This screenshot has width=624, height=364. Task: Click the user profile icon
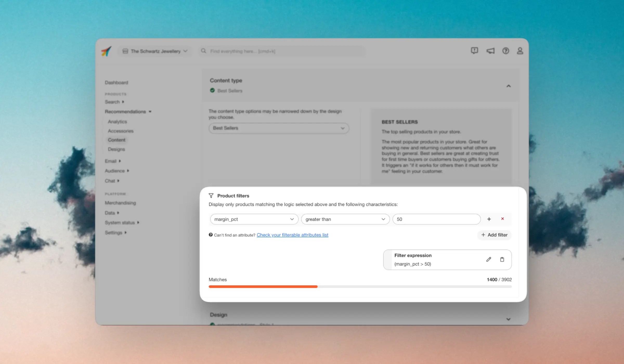(520, 51)
